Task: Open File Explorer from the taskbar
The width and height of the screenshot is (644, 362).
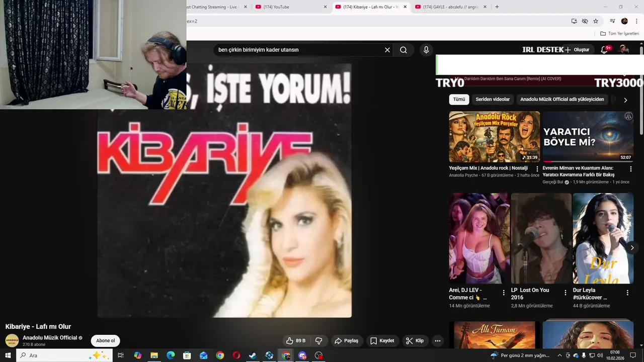Action: [x=154, y=355]
